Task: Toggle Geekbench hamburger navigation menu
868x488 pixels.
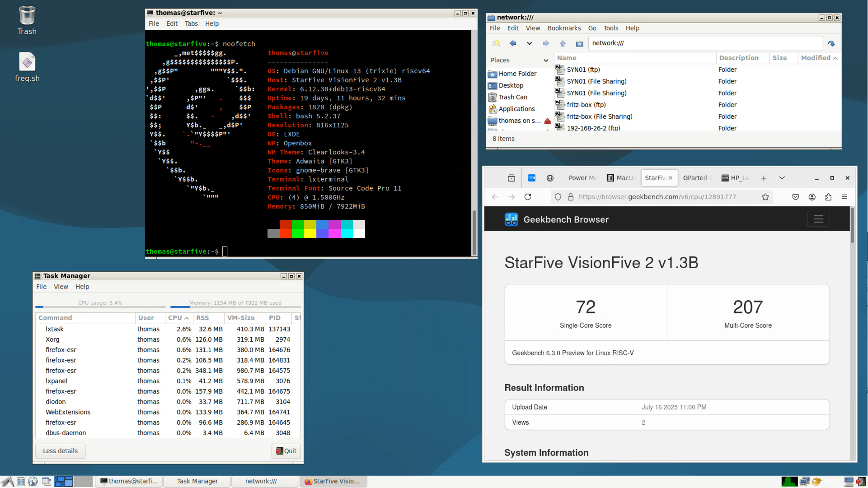Action: [x=818, y=219]
